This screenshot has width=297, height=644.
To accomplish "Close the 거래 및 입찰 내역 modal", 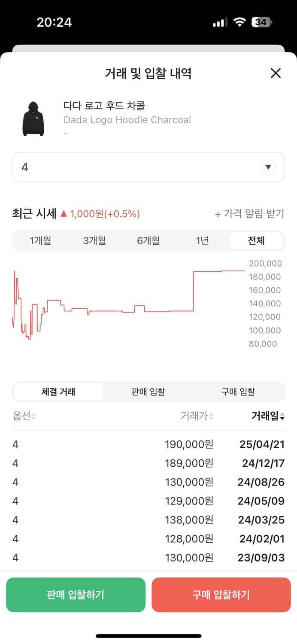I will [275, 73].
